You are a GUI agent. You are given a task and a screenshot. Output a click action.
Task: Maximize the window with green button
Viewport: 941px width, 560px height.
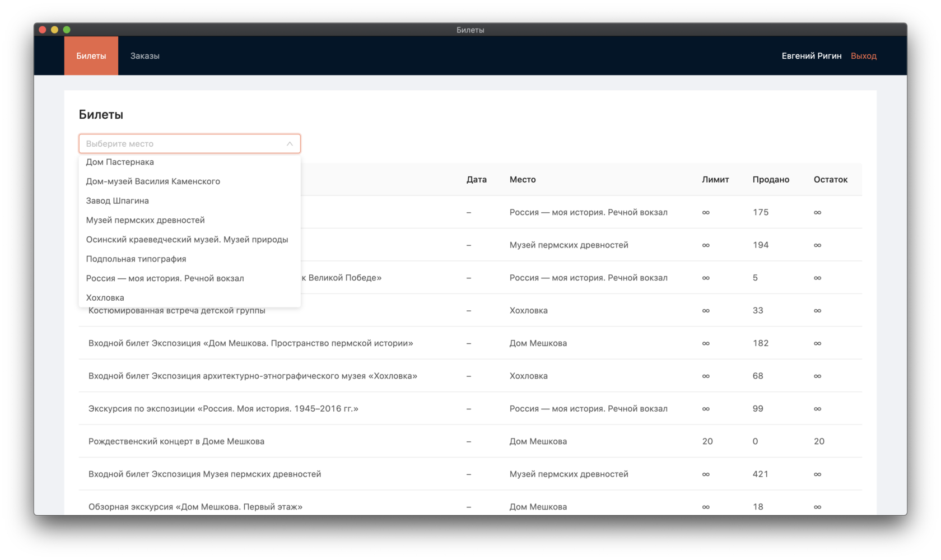click(x=67, y=30)
